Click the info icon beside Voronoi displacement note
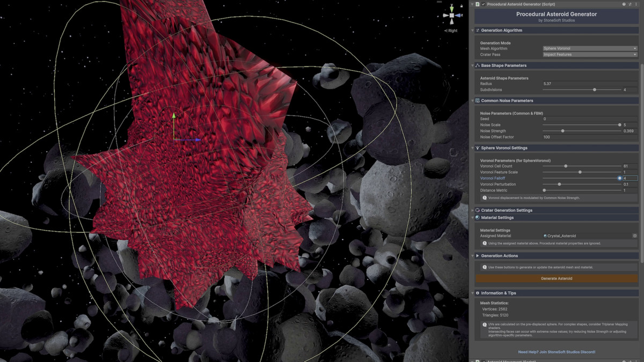The height and width of the screenshot is (362, 644). coord(485,198)
